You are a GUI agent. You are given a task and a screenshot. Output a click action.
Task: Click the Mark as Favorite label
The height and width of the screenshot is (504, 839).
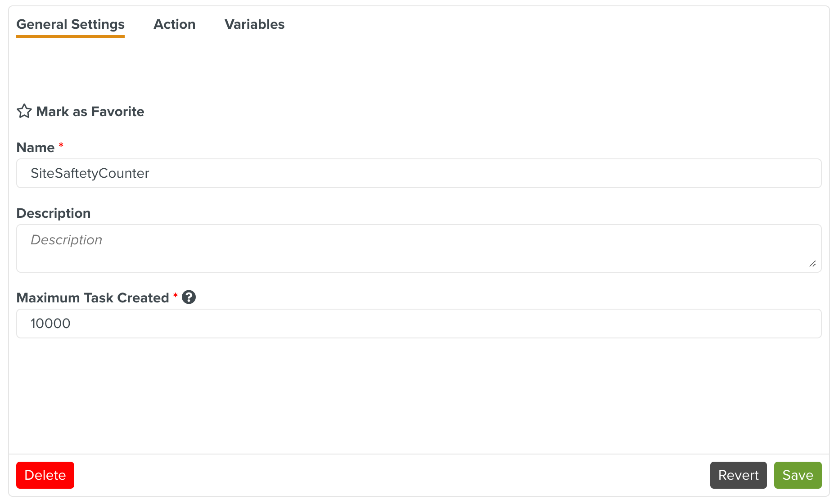point(90,111)
